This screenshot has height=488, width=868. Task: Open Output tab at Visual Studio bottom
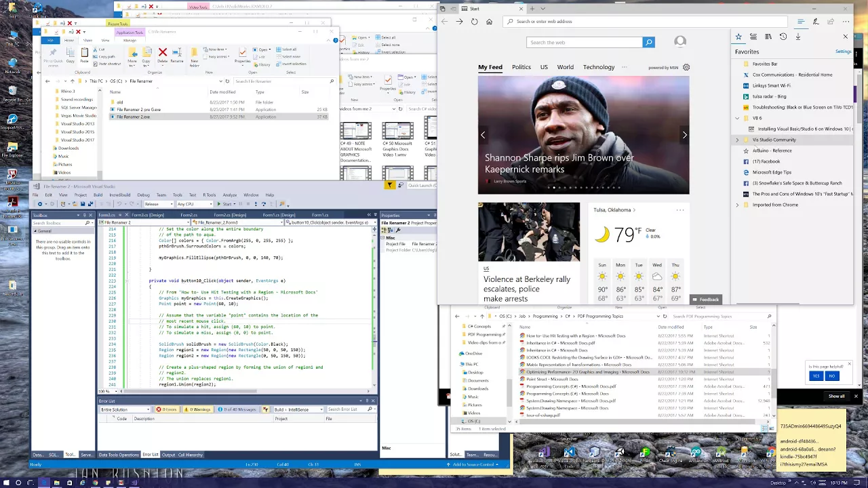[168, 455]
